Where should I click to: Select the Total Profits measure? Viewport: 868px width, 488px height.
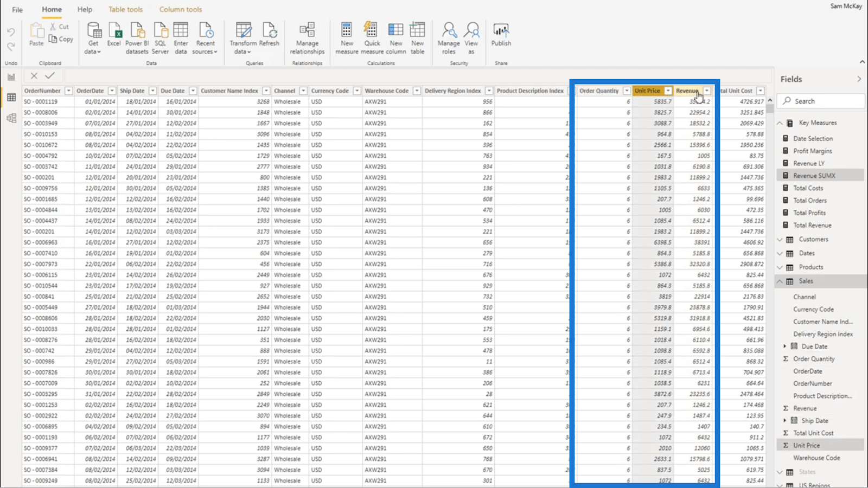tap(809, 213)
